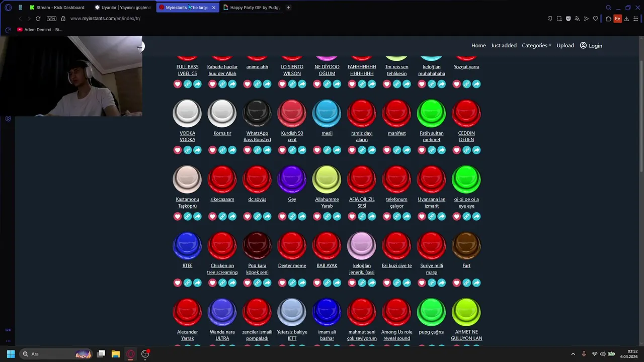
Task: Open the Windows Start menu
Action: click(x=11, y=354)
